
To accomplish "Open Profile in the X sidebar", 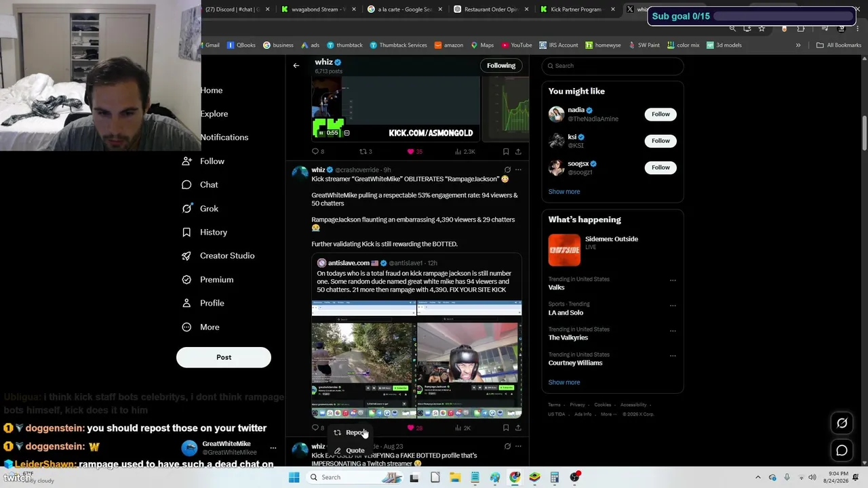I will [203, 303].
